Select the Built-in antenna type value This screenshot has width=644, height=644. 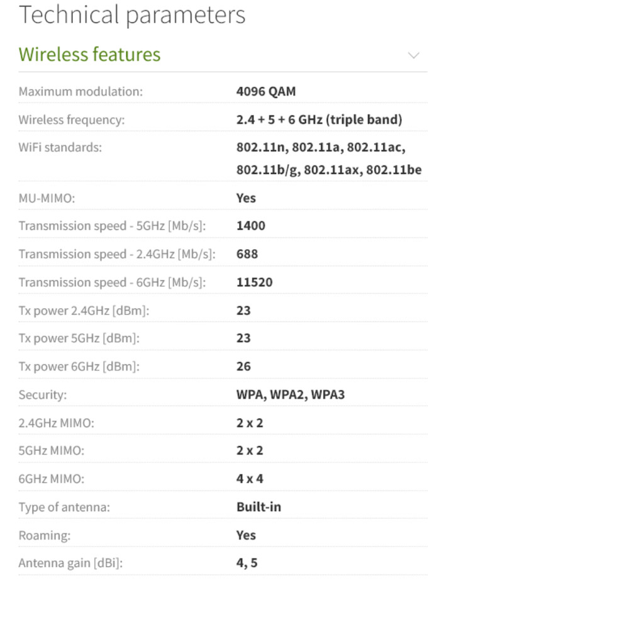point(258,506)
